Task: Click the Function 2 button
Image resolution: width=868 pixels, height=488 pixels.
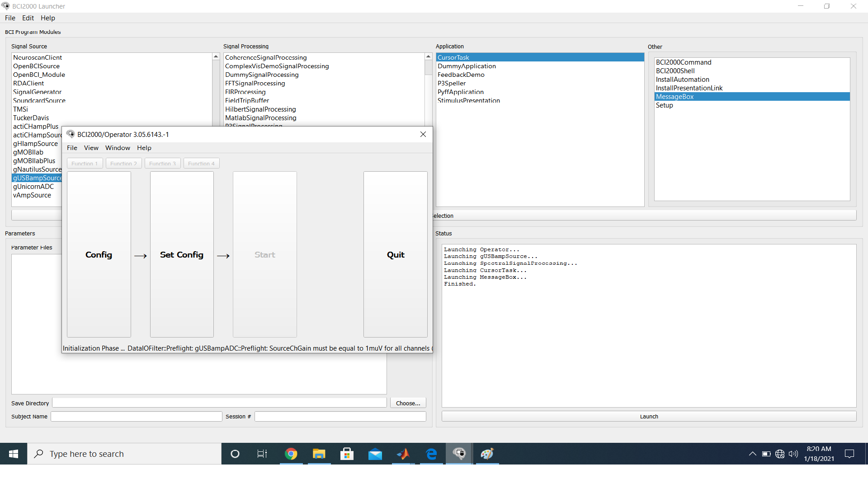Action: click(123, 163)
